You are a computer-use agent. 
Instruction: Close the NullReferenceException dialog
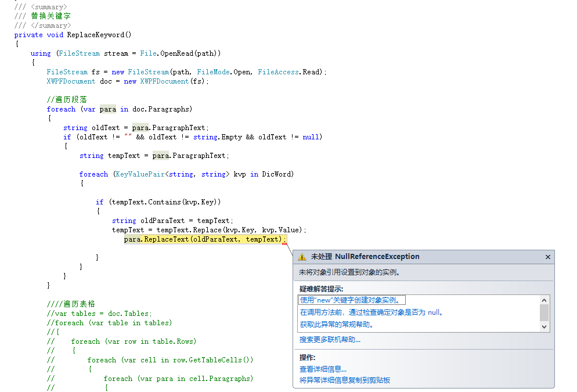click(548, 256)
